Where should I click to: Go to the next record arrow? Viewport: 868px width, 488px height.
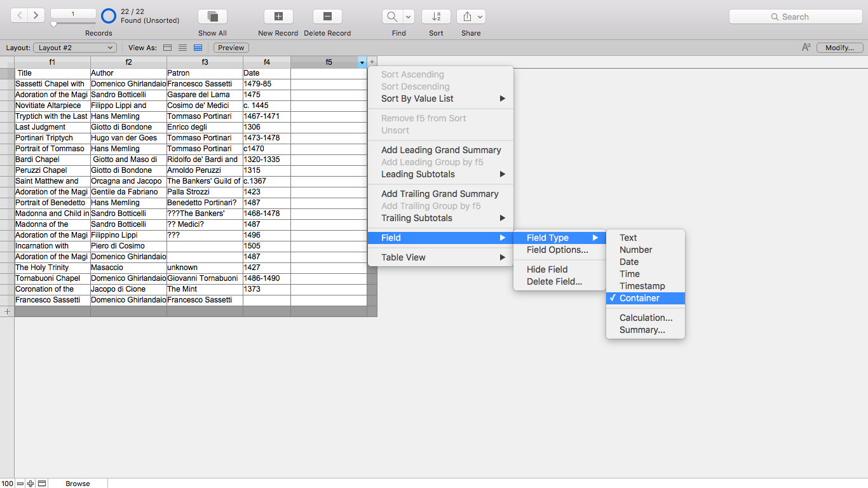[x=36, y=15]
